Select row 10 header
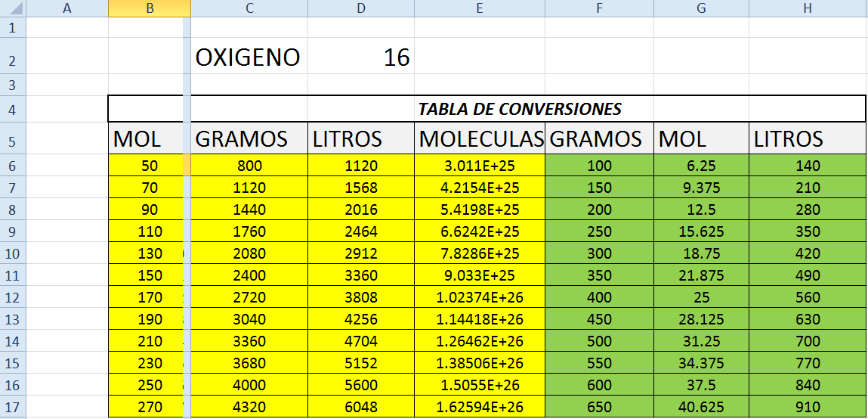 [x=13, y=253]
